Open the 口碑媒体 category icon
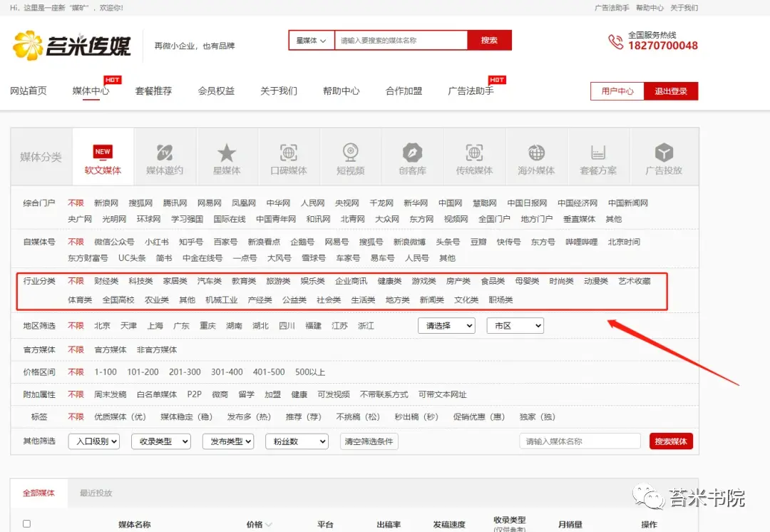770x532 pixels. (x=288, y=153)
